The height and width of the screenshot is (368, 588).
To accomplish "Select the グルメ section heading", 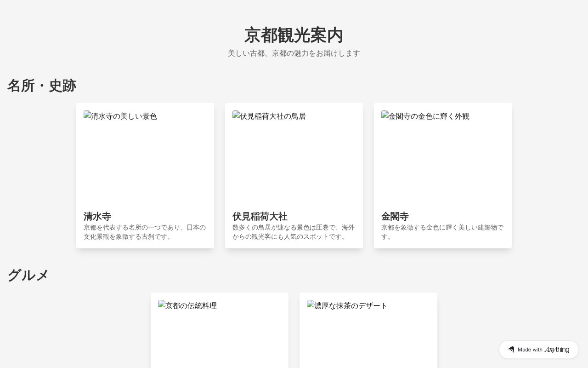I will 28,275.
